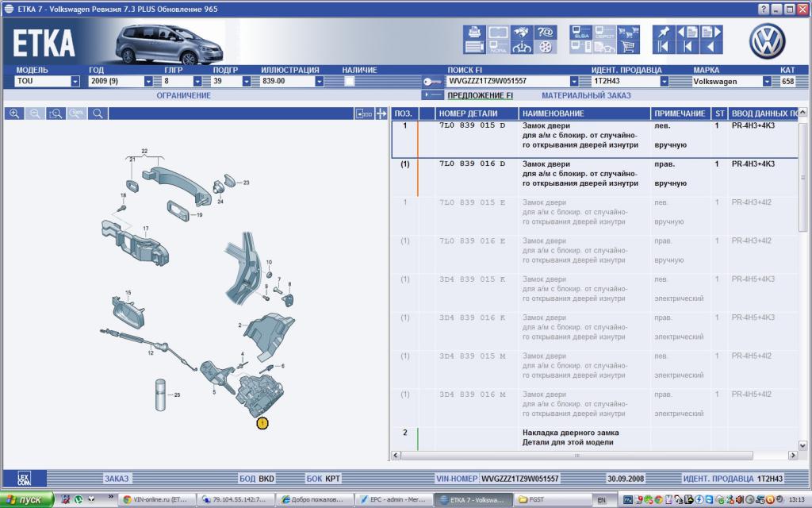Viewport: 812px width, 508px height.
Task: Click the vehicle info icon below binoculars
Action: click(x=522, y=47)
